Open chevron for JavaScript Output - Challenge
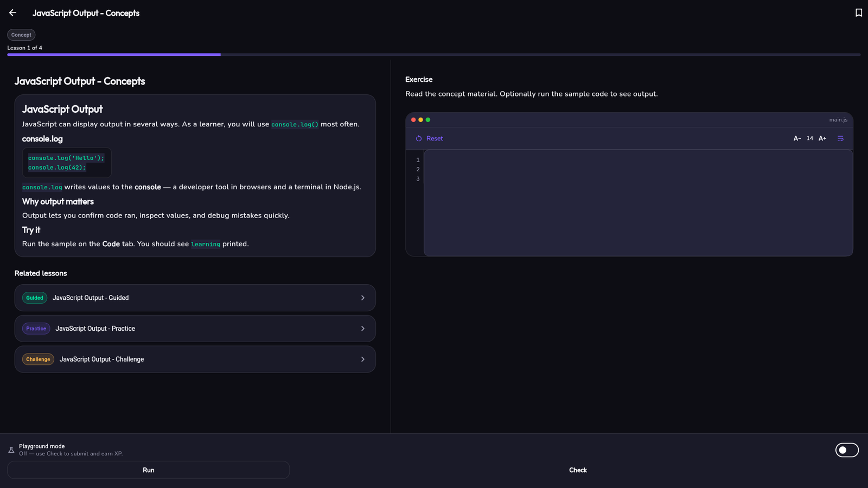Viewport: 868px width, 488px height. click(x=363, y=359)
